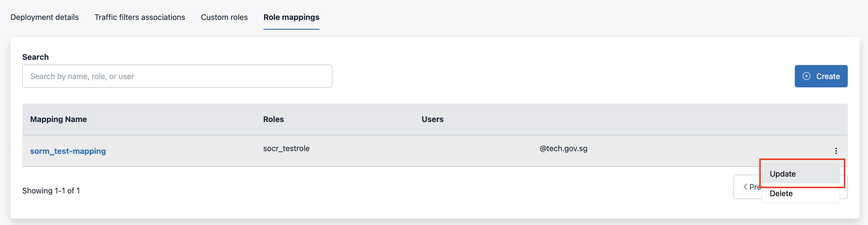This screenshot has width=868, height=225.
Task: Click the search by name, role, or user field
Action: pos(177,76)
